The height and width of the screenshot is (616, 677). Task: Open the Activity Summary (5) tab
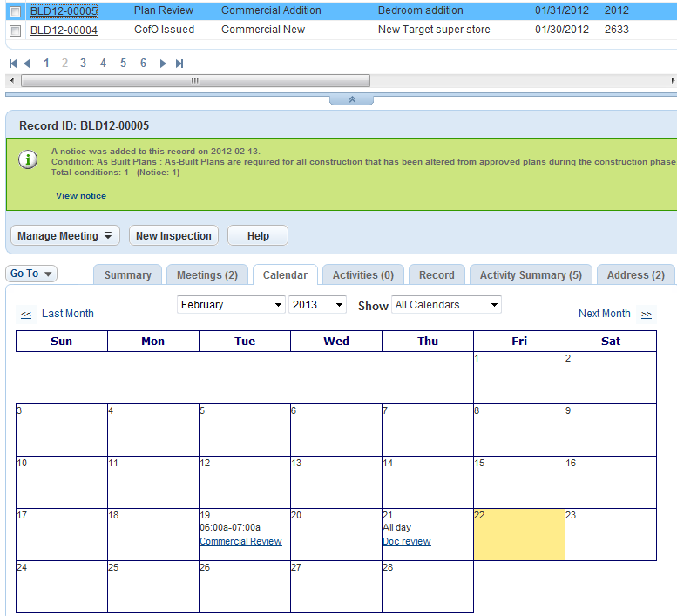(530, 275)
